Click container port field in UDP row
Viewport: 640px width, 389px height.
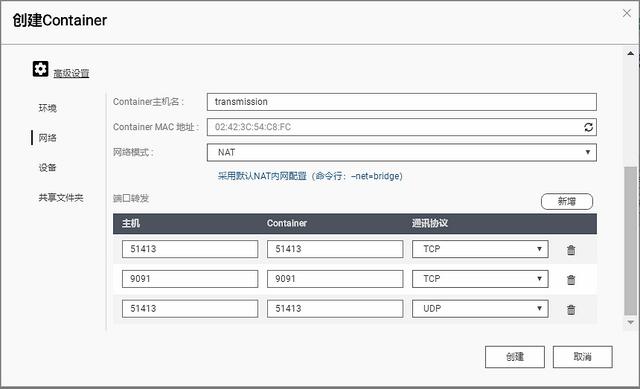[x=335, y=309]
